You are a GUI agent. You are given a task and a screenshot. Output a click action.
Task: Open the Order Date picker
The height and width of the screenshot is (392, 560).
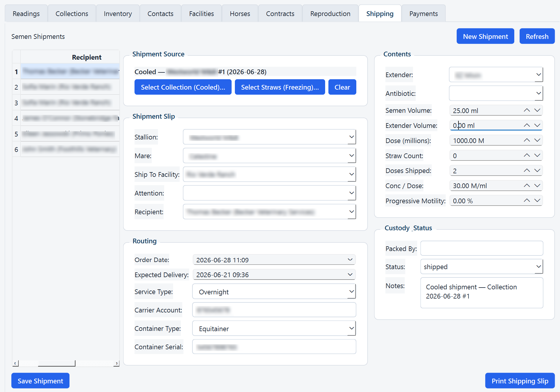pyautogui.click(x=350, y=260)
